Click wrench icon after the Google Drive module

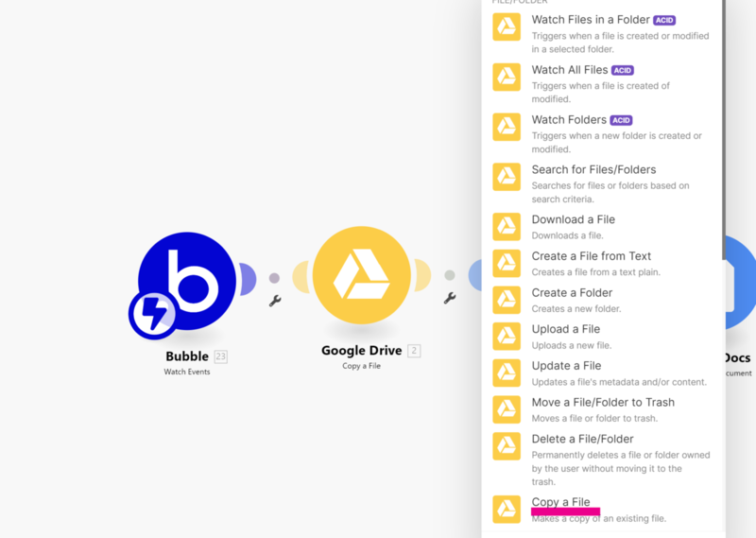(450, 298)
